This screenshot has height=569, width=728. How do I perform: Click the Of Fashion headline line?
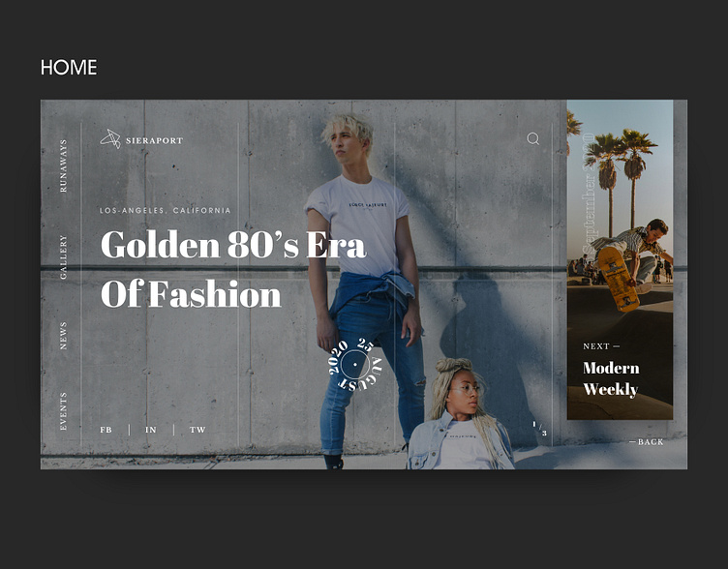pyautogui.click(x=191, y=293)
